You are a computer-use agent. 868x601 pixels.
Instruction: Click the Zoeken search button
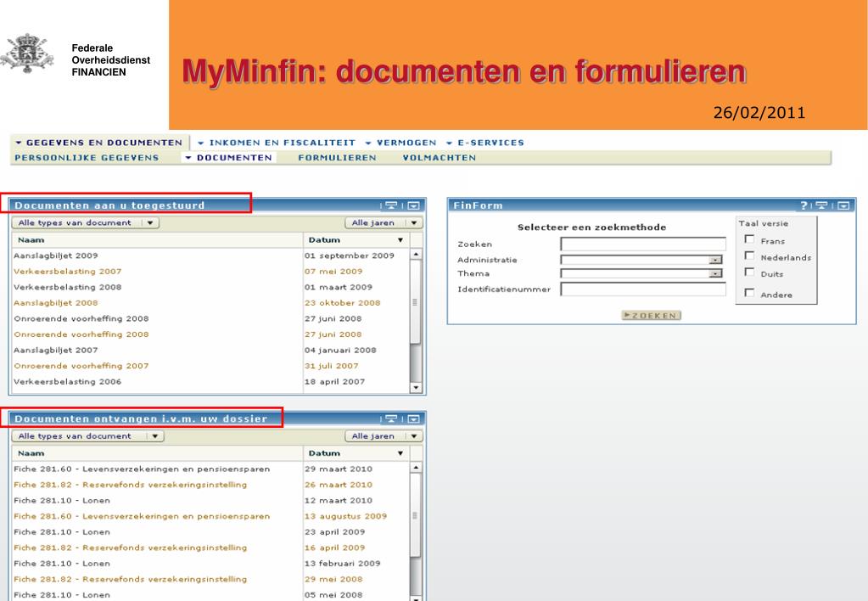click(651, 315)
